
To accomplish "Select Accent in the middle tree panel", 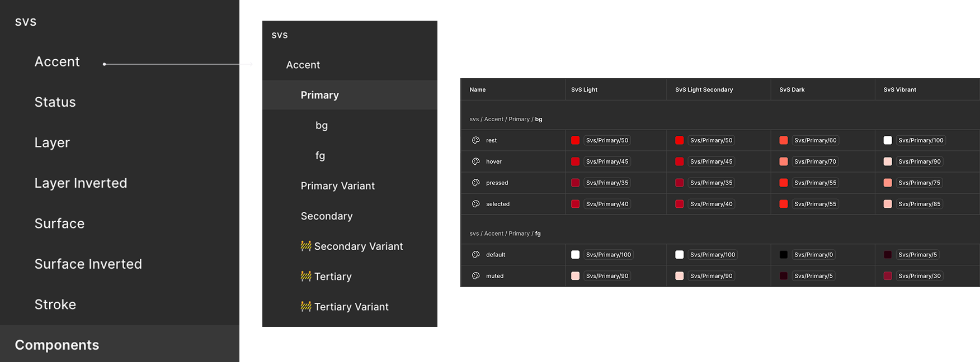I will tap(303, 65).
